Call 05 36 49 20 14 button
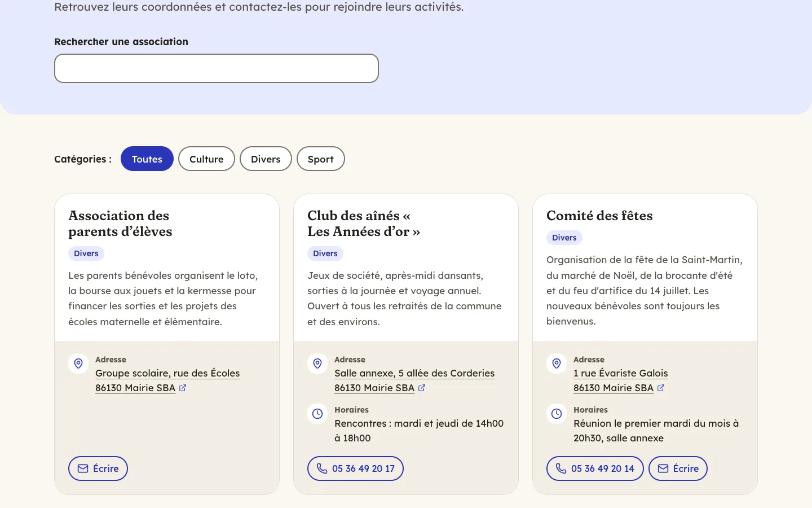Screen dimensions: 812x508 click(595, 468)
